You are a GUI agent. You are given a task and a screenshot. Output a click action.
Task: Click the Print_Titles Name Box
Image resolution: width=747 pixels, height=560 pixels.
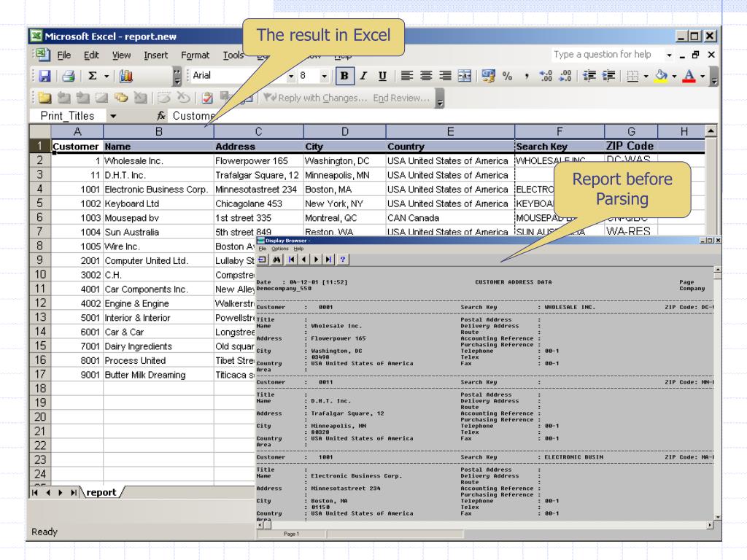pyautogui.click(x=68, y=116)
